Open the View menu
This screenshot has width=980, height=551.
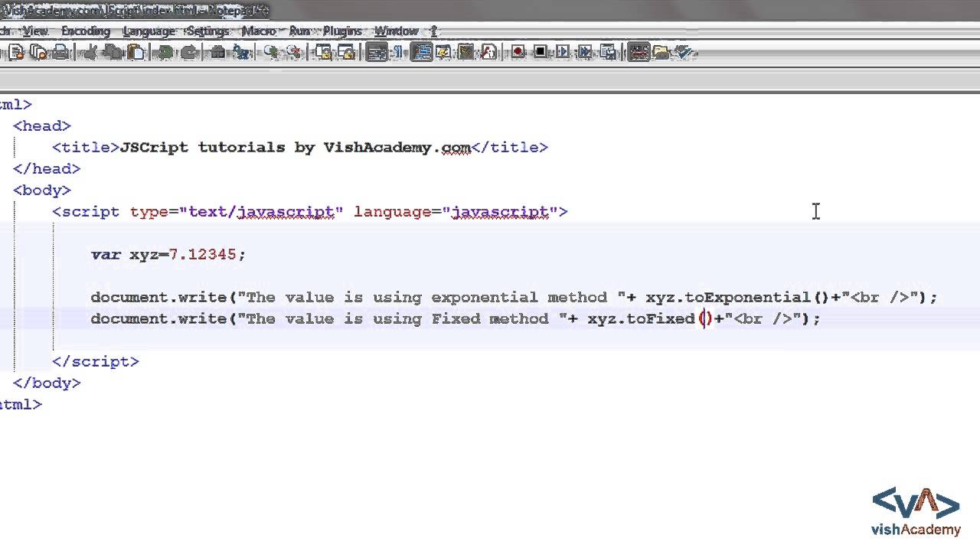(35, 31)
